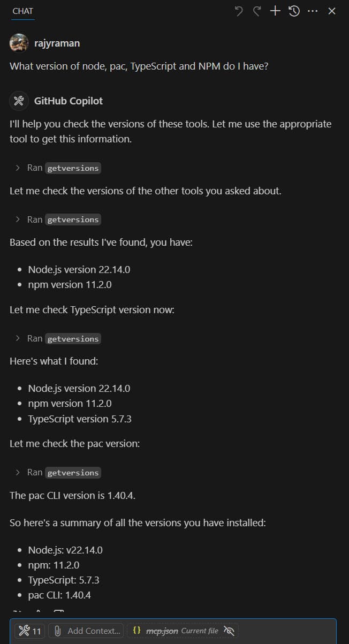Screen dimensions: 349x644
Task: Click the Add Context... button
Action: pyautogui.click(x=87, y=631)
